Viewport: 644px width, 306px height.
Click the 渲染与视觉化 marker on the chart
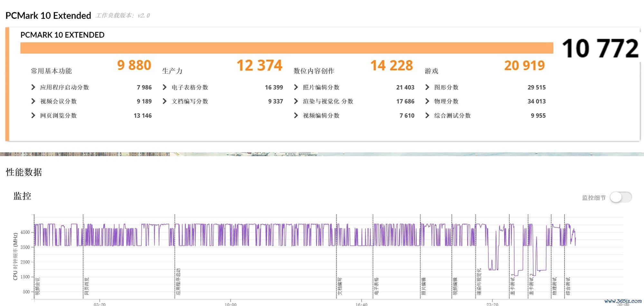[x=479, y=282]
